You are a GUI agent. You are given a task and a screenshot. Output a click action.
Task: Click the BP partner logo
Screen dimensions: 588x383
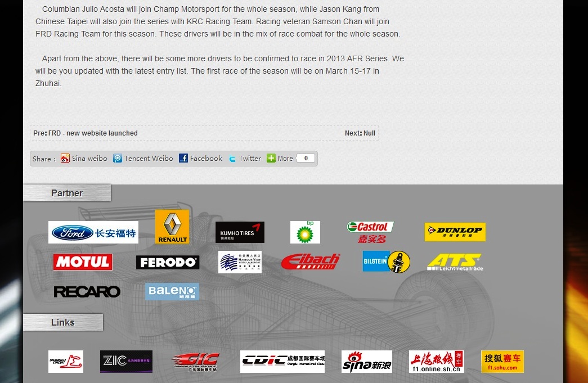pos(305,232)
